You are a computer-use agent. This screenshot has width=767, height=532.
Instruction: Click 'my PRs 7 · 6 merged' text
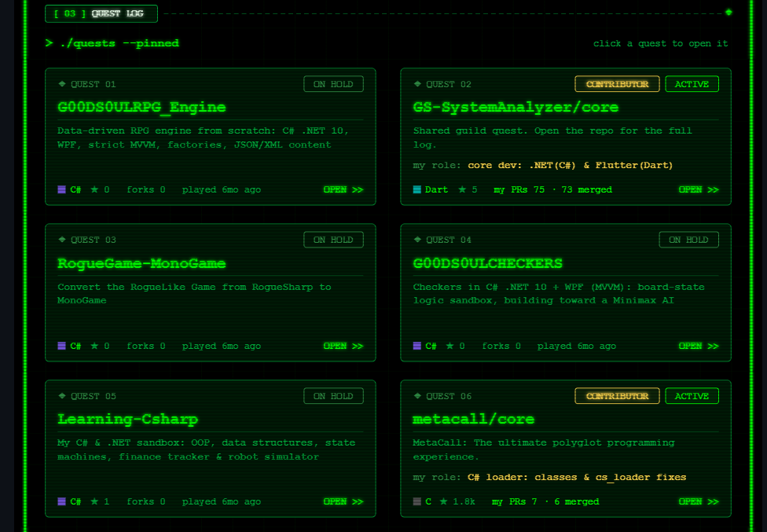(545, 501)
